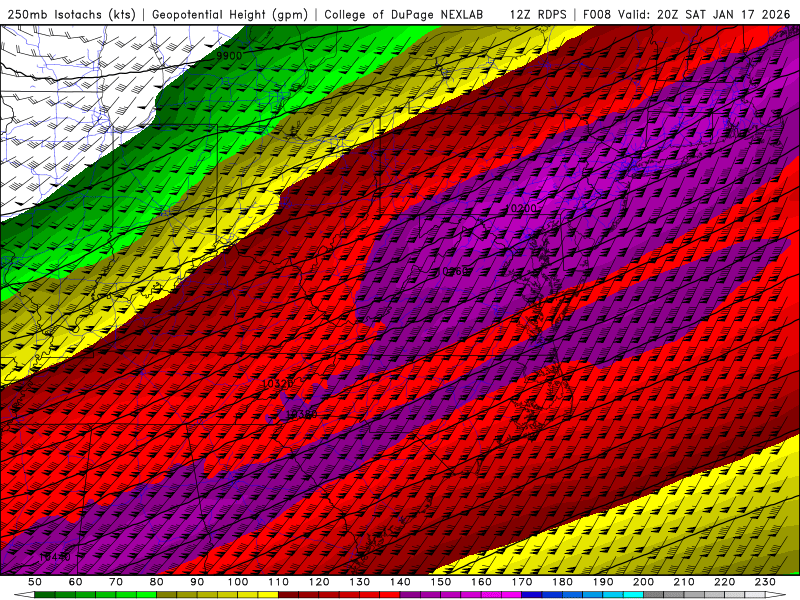Click the dark blue legend swatch starting at 170
The height and width of the screenshot is (600, 800).
pyautogui.click(x=532, y=595)
